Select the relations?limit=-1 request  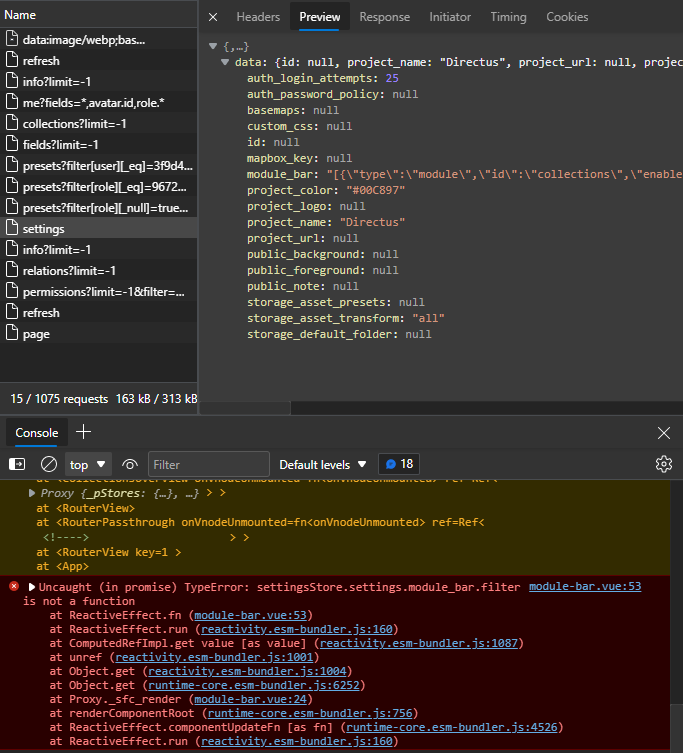tap(98, 271)
